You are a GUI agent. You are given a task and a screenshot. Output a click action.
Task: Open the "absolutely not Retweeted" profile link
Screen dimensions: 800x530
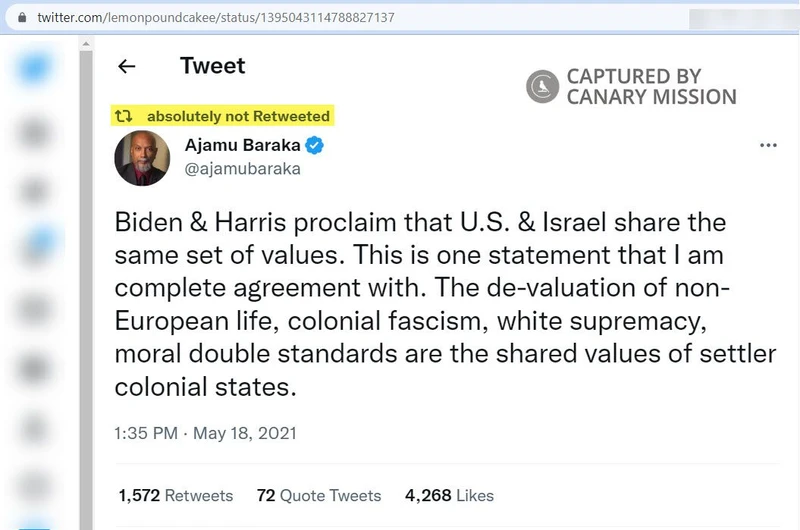point(238,116)
